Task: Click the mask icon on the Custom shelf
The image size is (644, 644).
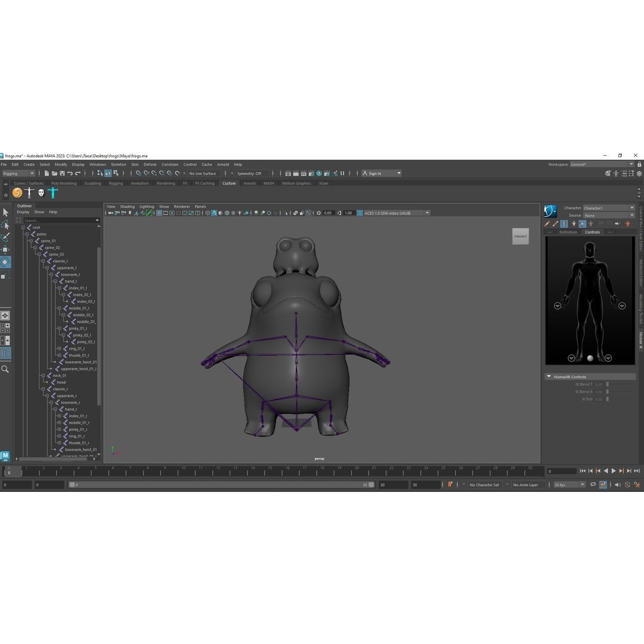Action: tap(40, 192)
